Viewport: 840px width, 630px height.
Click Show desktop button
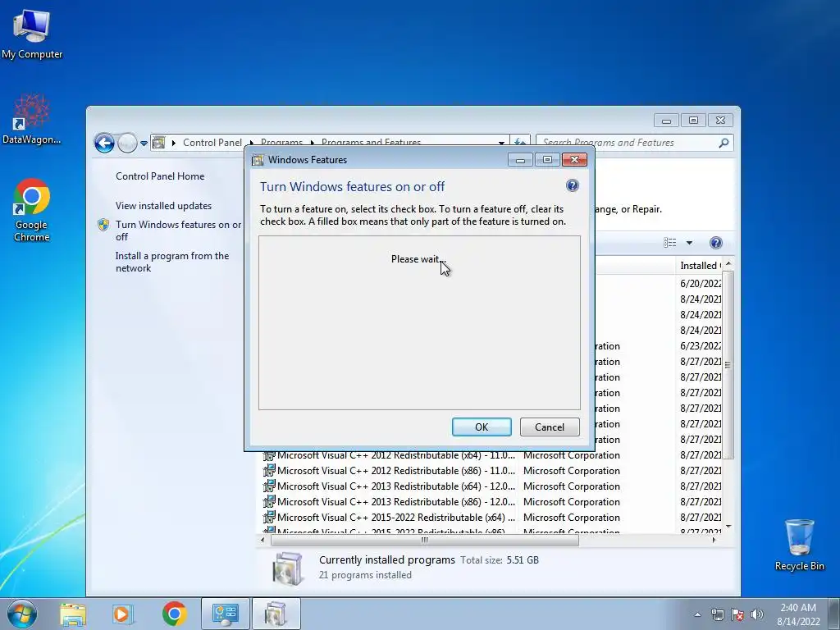(x=834, y=614)
